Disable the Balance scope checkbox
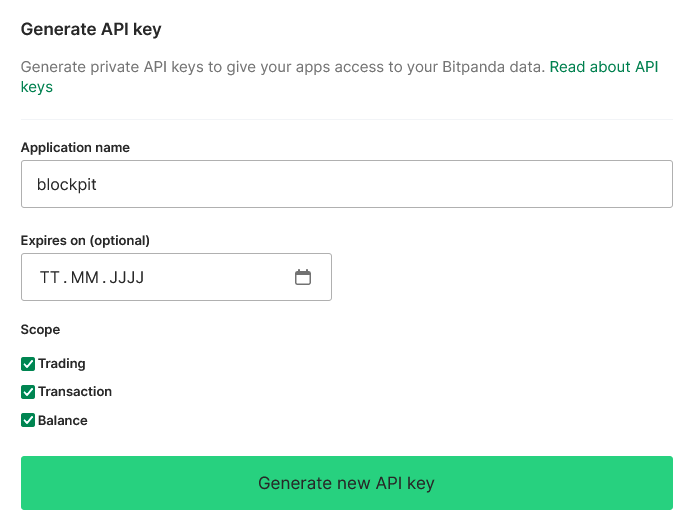The image size is (698, 532). click(x=28, y=421)
